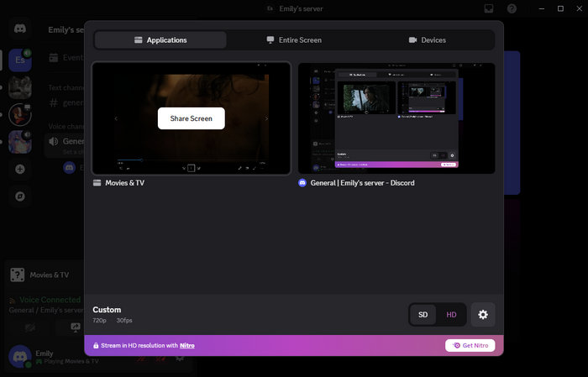
Task: Click the Events calendar icon
Action: pos(54,58)
